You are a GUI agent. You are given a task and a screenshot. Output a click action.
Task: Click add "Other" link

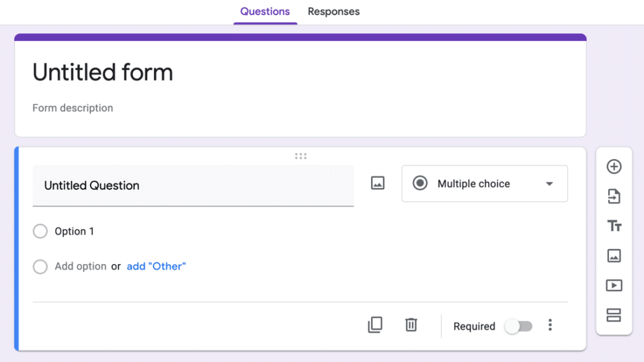156,266
